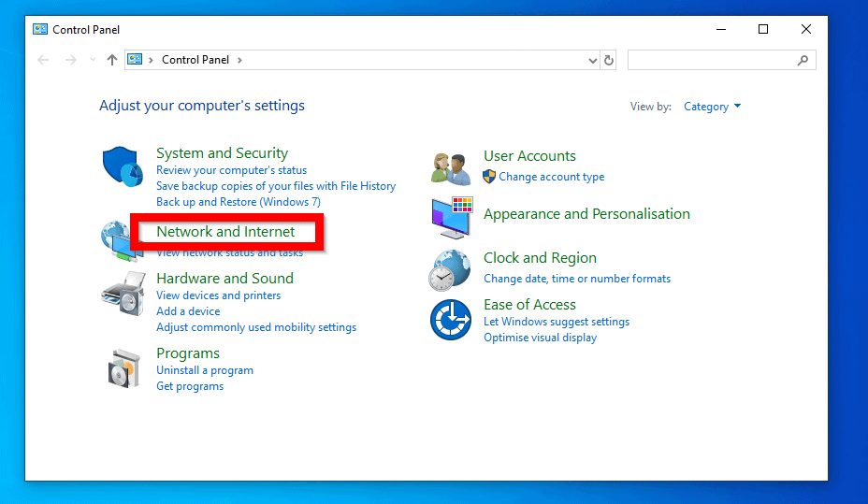Screen dimensions: 868x504
Task: Open Appearance and Personalisation category
Action: [586, 213]
